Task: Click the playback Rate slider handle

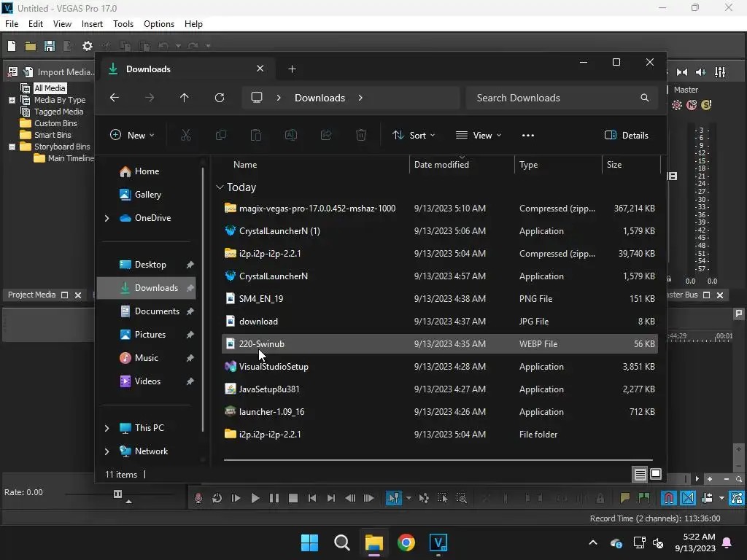Action: 117,494
